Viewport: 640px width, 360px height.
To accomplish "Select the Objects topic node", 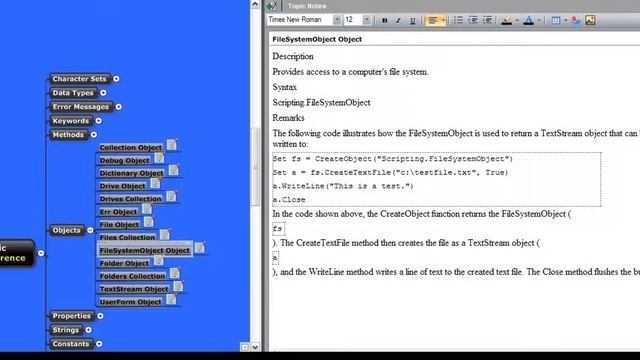I will pos(67,230).
